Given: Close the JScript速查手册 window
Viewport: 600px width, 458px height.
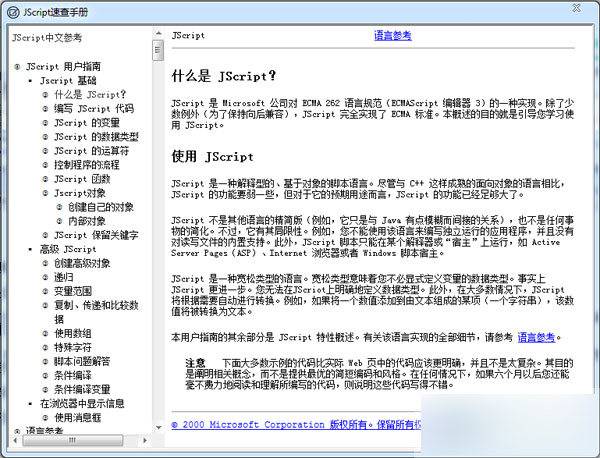Looking at the screenshot, I should click(576, 8).
